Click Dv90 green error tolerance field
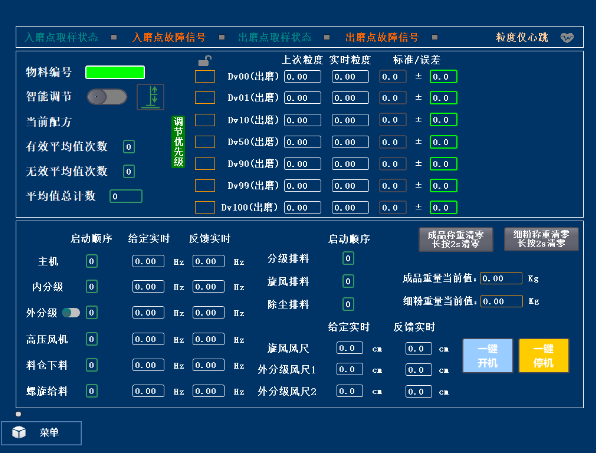 tap(443, 164)
